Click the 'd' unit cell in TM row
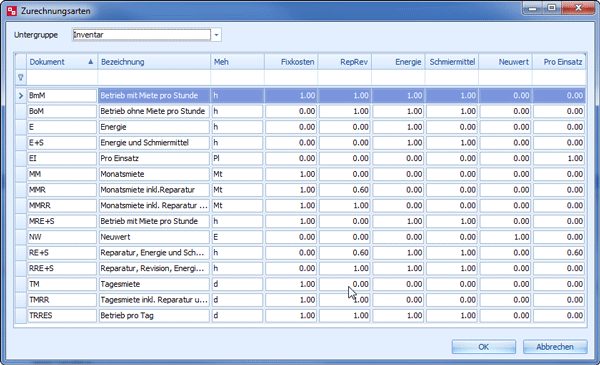Viewport: 600px width, 365px height. (237, 284)
